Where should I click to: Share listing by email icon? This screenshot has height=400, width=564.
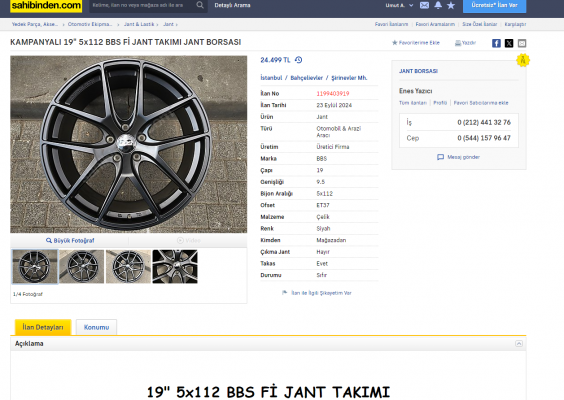[522, 43]
